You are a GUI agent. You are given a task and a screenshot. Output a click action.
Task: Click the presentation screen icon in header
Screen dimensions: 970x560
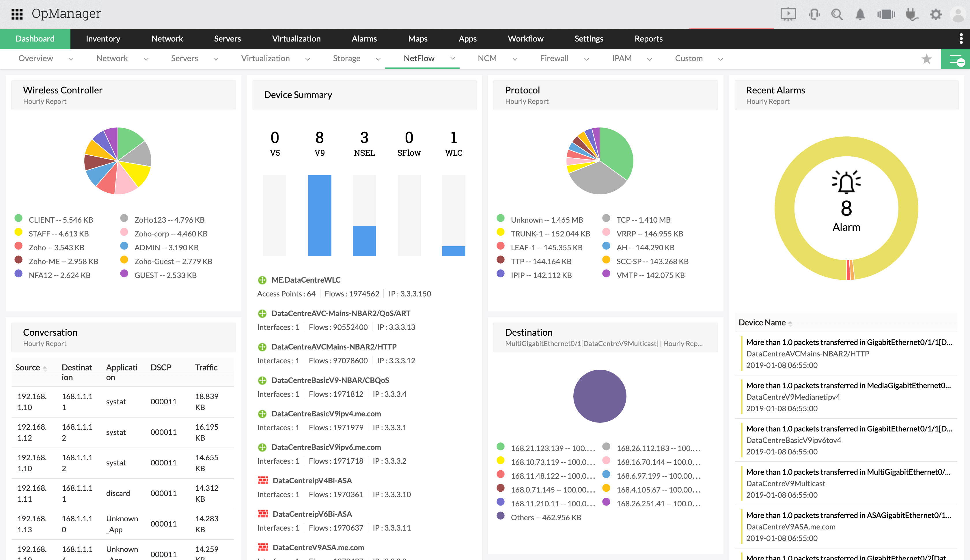point(788,14)
